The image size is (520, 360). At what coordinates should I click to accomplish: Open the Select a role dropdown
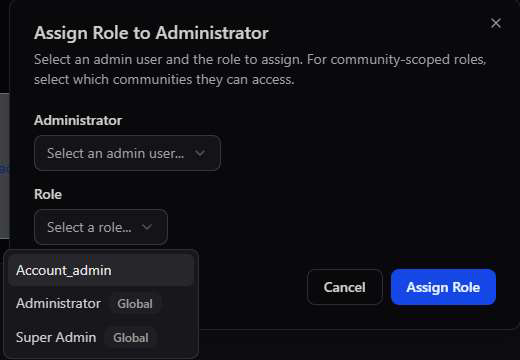101,227
